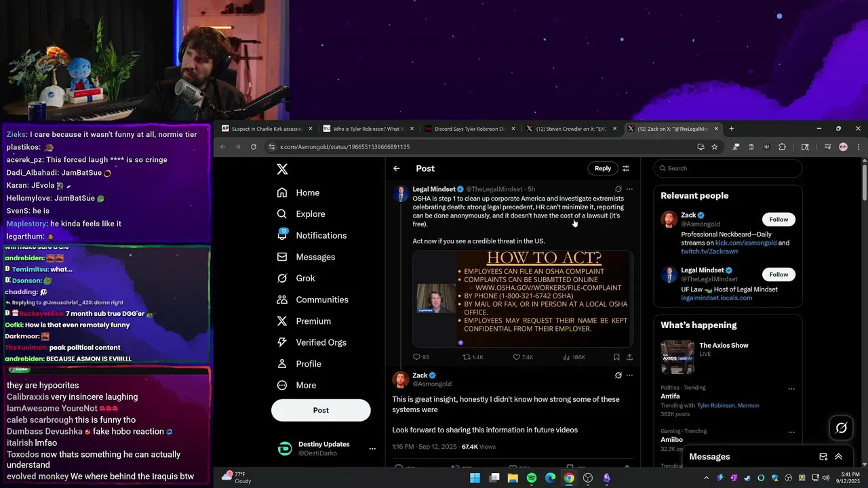Open twitch.tv/Zackrawrr link
This screenshot has width=868, height=488.
709,251
